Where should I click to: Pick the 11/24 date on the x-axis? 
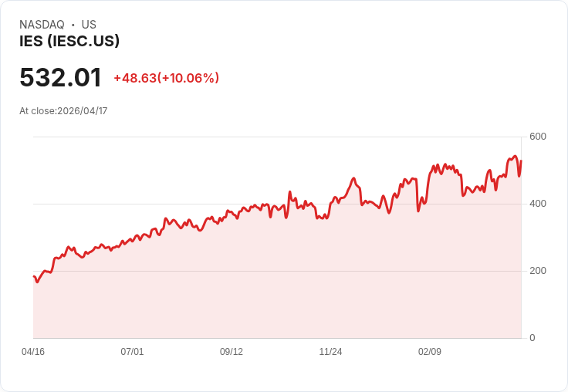[330, 351]
